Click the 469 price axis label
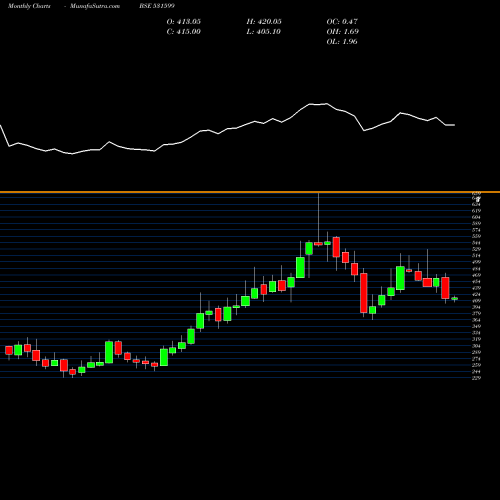 (477, 275)
